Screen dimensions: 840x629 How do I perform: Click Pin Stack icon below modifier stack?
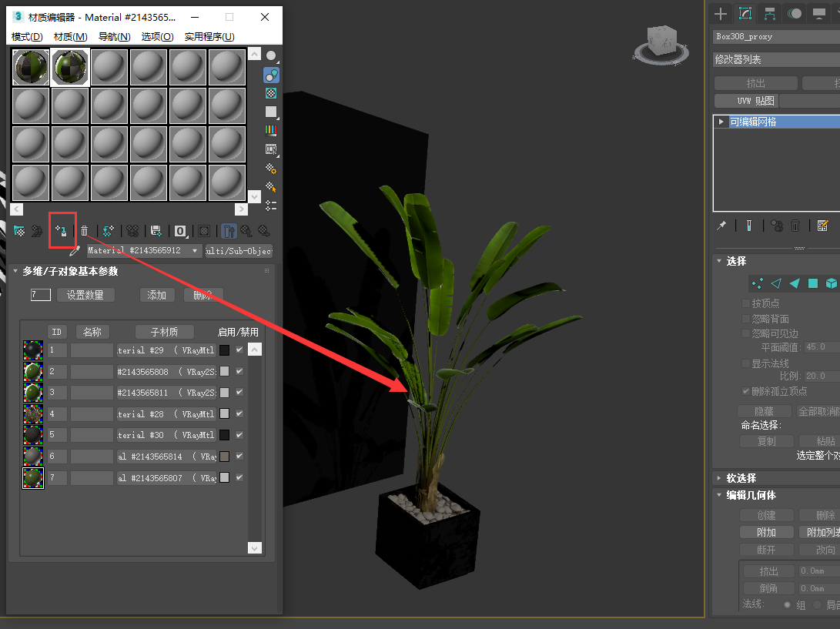[x=721, y=226]
